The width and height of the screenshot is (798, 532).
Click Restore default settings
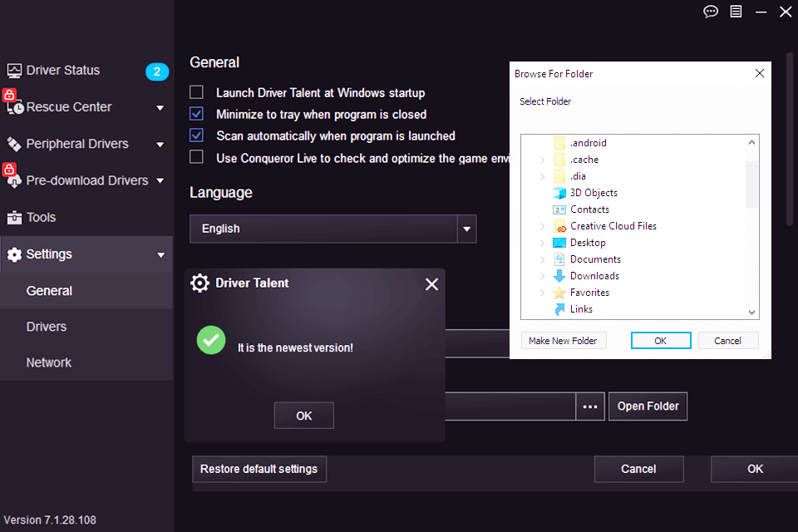[259, 469]
